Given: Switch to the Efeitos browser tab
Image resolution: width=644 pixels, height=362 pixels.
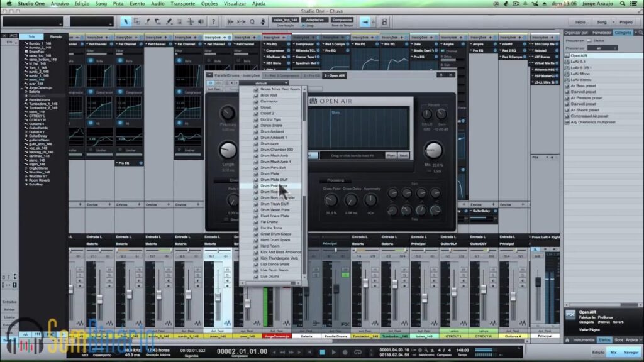Looking at the screenshot, I should [604, 340].
